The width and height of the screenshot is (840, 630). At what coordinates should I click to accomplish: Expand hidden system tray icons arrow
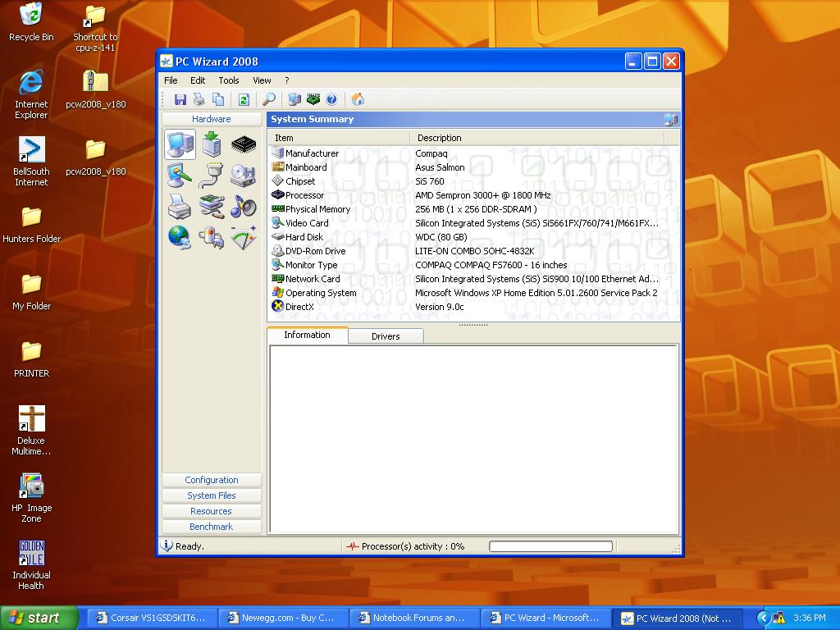[x=763, y=619]
